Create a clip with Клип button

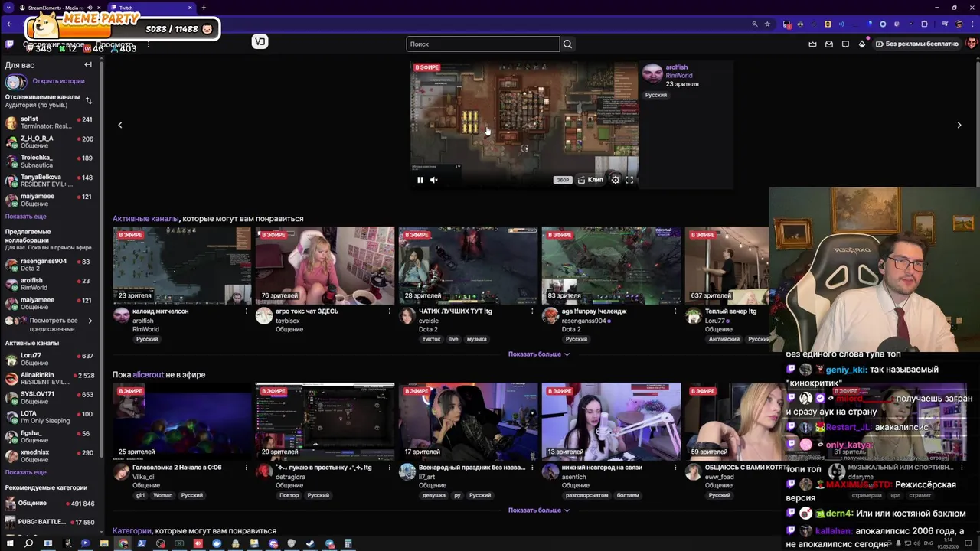pyautogui.click(x=590, y=180)
